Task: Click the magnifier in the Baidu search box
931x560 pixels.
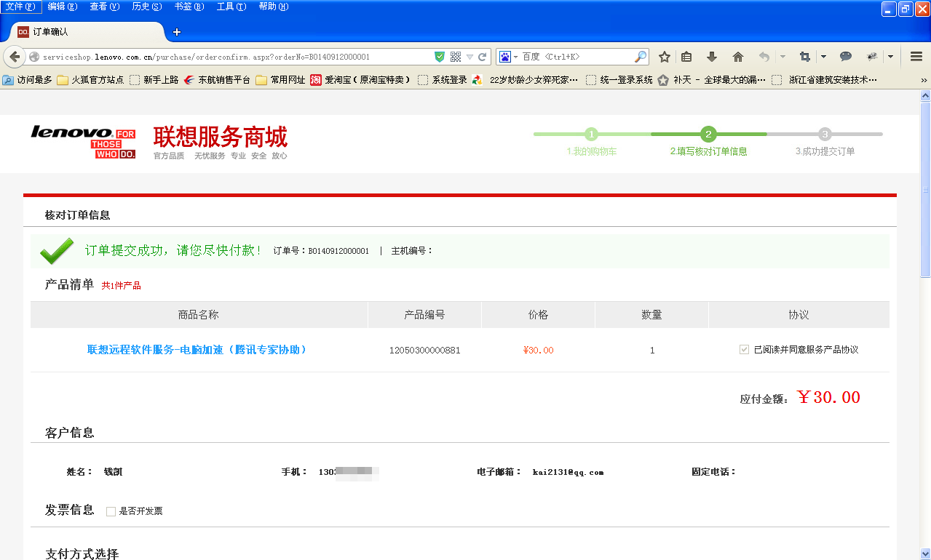Action: click(641, 57)
